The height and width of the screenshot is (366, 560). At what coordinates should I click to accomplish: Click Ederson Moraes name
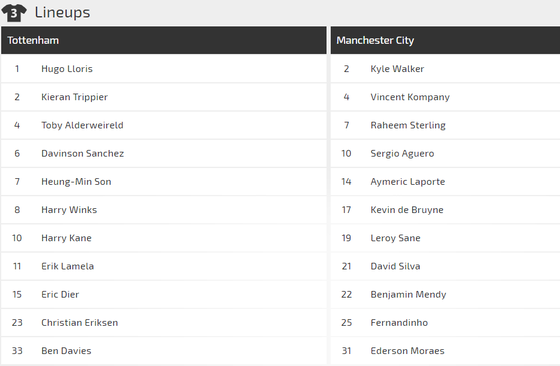[x=408, y=351]
